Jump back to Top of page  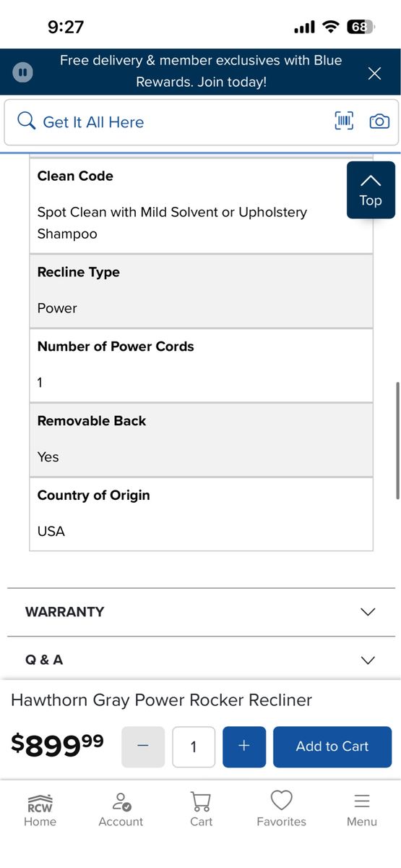(x=371, y=190)
